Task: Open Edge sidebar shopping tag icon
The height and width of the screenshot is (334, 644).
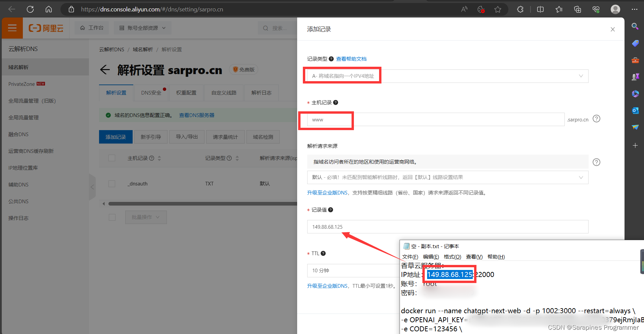Action: click(635, 43)
